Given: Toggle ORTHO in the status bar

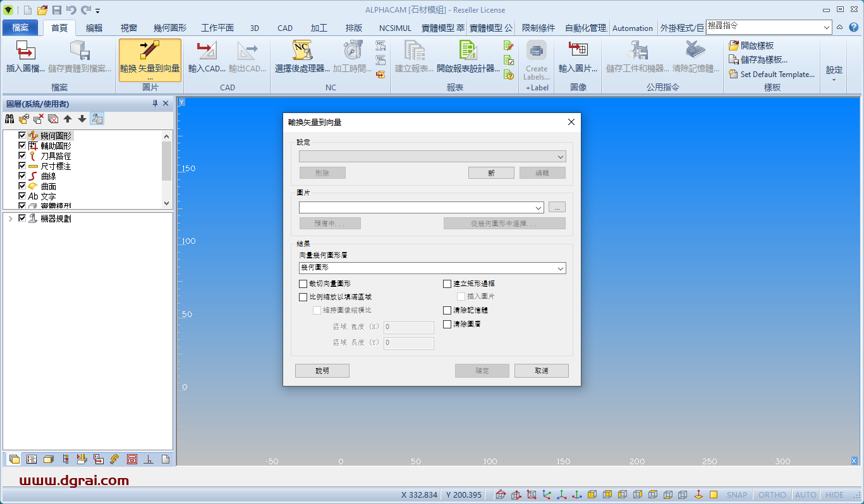Looking at the screenshot, I should pos(772,495).
